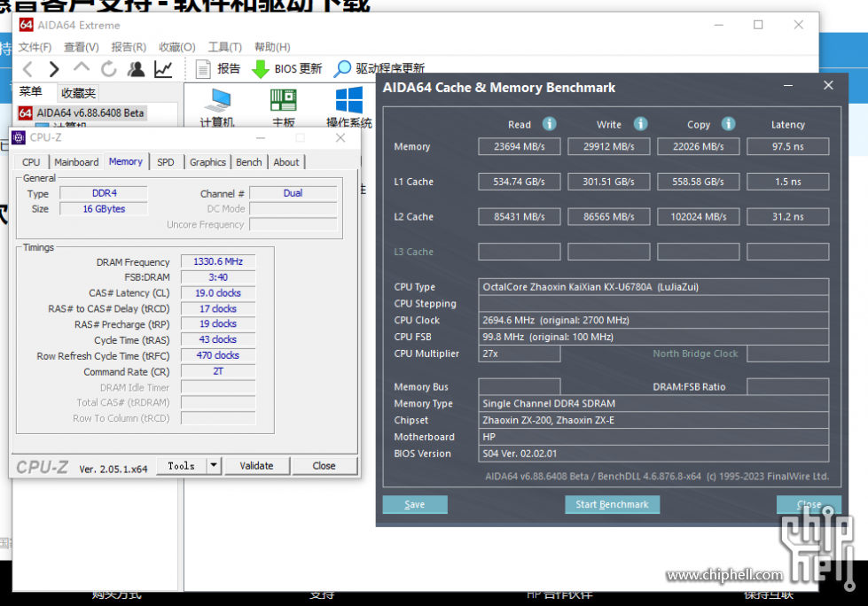The width and height of the screenshot is (868, 606).
Task: Click the Memory Read 23694 MB/s field
Action: click(520, 146)
